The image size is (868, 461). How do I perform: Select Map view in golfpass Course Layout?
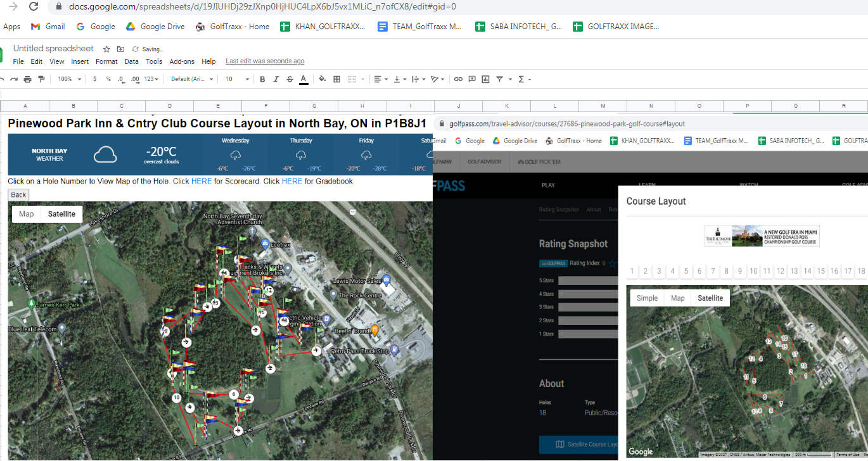point(678,298)
